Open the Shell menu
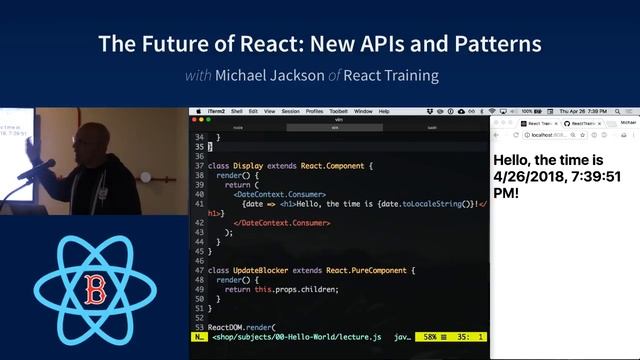This screenshot has width=640, height=360. [237, 111]
